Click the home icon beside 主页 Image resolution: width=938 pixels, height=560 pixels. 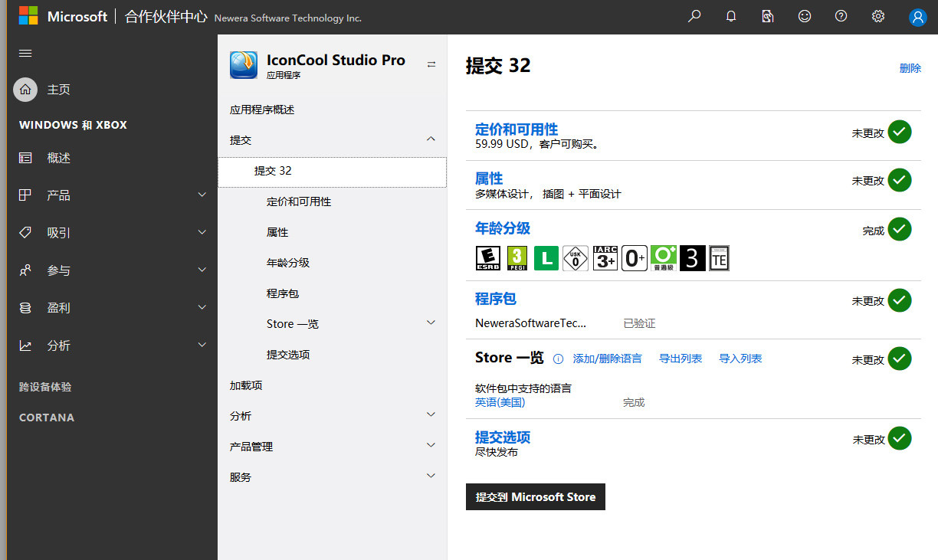(x=25, y=90)
